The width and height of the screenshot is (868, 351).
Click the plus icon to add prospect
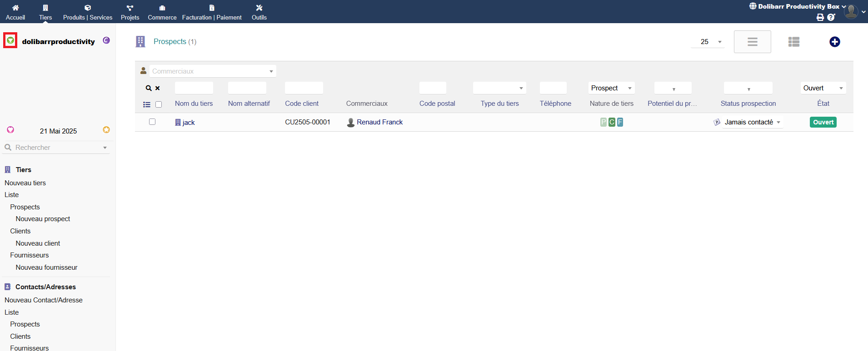point(834,42)
